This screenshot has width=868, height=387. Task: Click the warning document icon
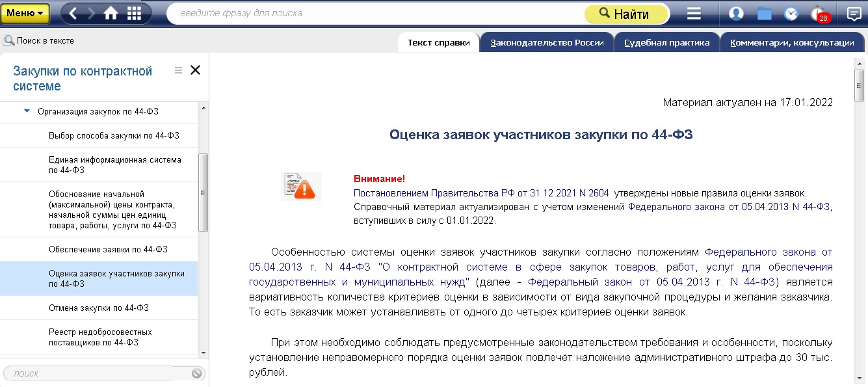301,186
